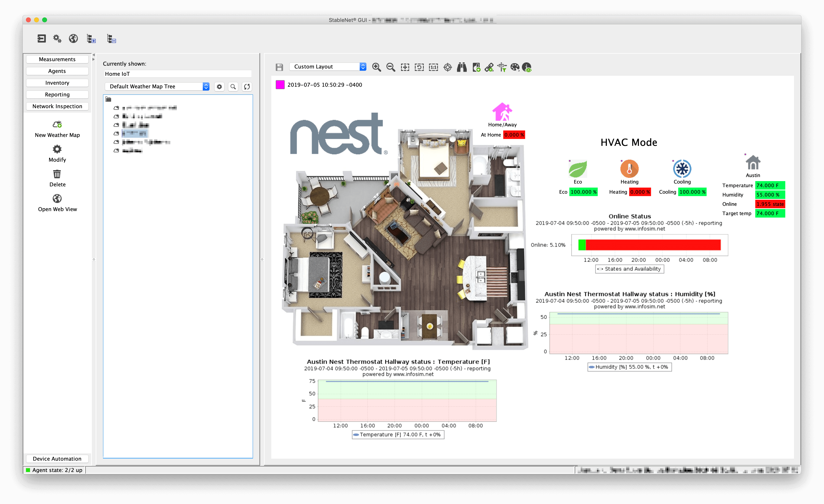Click the Heating 0.000 % red value
824x504 pixels.
(x=640, y=192)
